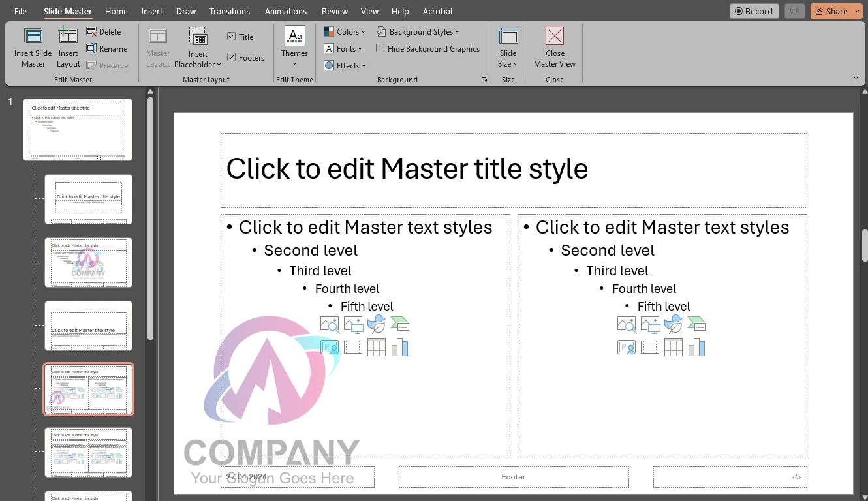
Task: Open the Themes gallery
Action: 294,46
